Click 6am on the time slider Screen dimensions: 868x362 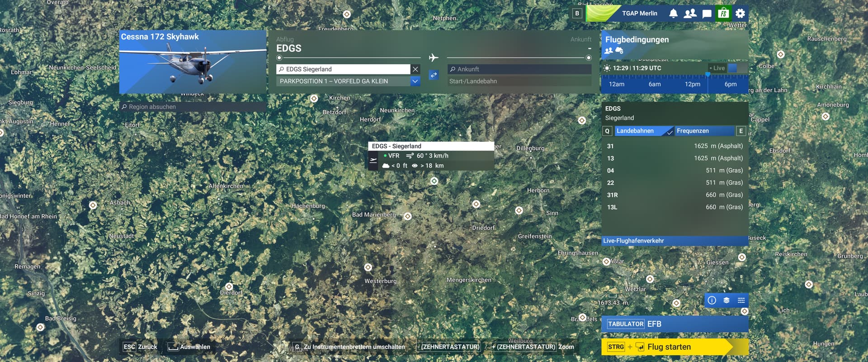tap(655, 84)
